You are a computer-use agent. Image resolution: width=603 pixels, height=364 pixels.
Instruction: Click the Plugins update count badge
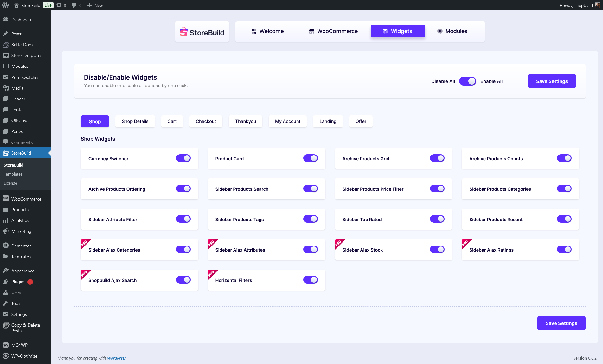tap(30, 282)
